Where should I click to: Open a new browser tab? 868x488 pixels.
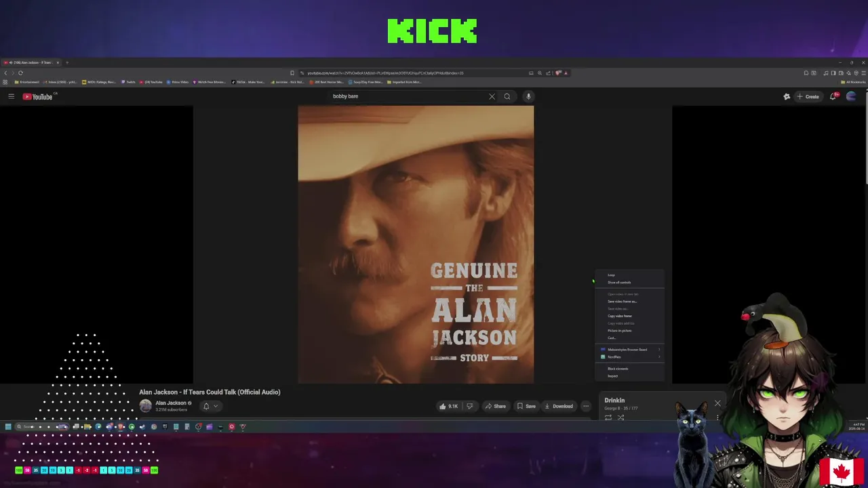tap(66, 62)
